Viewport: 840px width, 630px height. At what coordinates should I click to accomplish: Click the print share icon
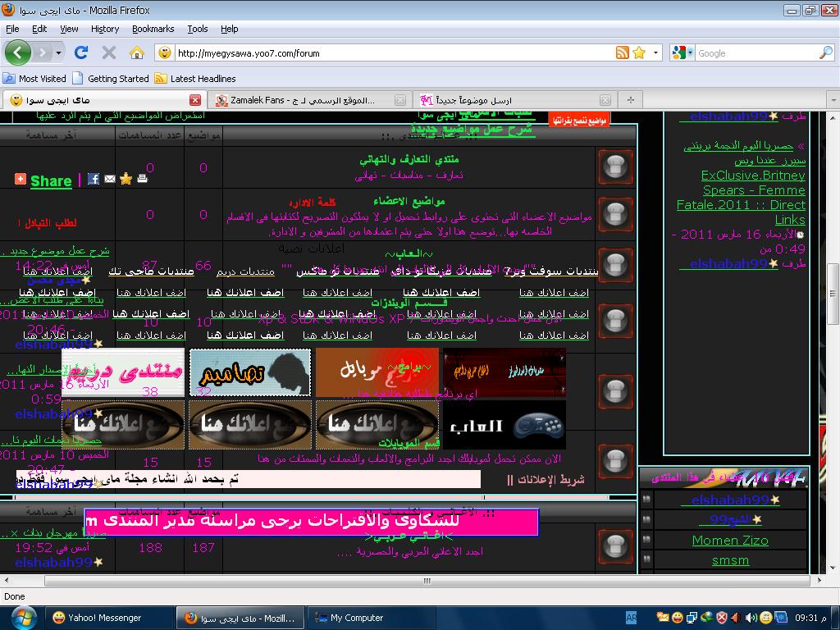click(x=142, y=178)
